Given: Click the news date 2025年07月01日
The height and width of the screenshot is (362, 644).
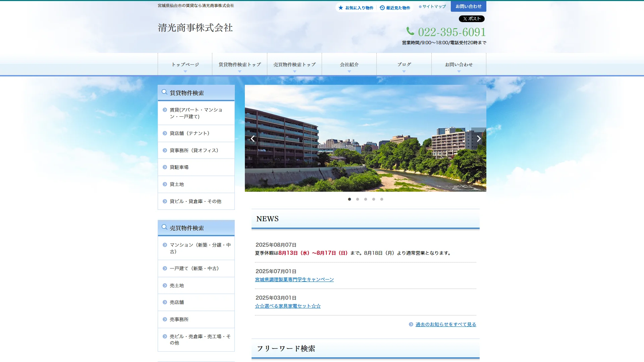Looking at the screenshot, I should click(276, 271).
